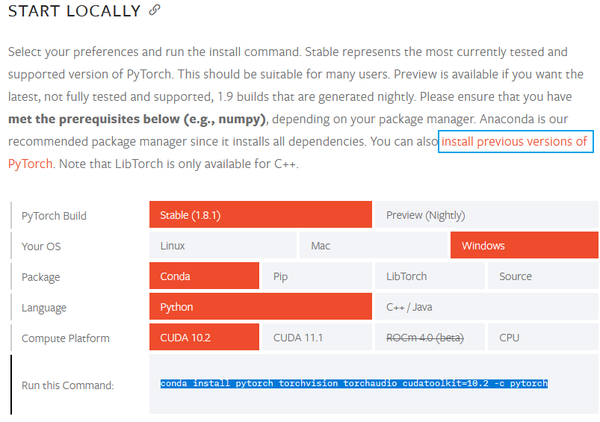This screenshot has height=422, width=600.
Task: Choose CPU as compute platform
Action: [543, 337]
